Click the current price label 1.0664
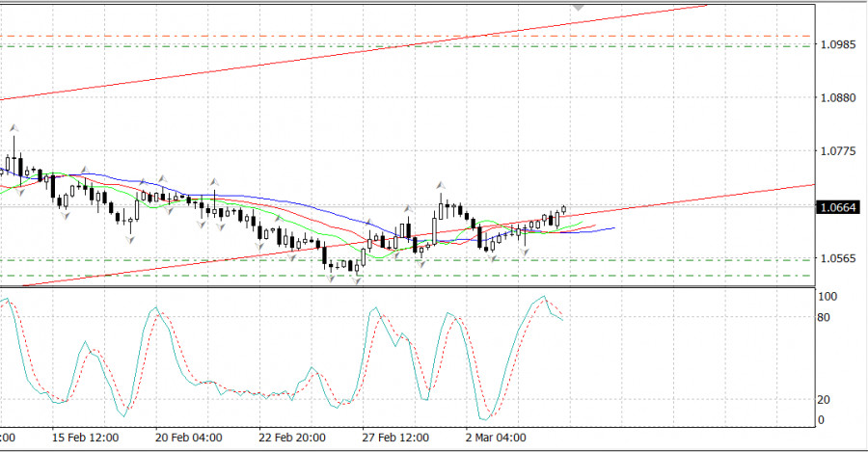The width and height of the screenshot is (868, 452). pyautogui.click(x=838, y=207)
